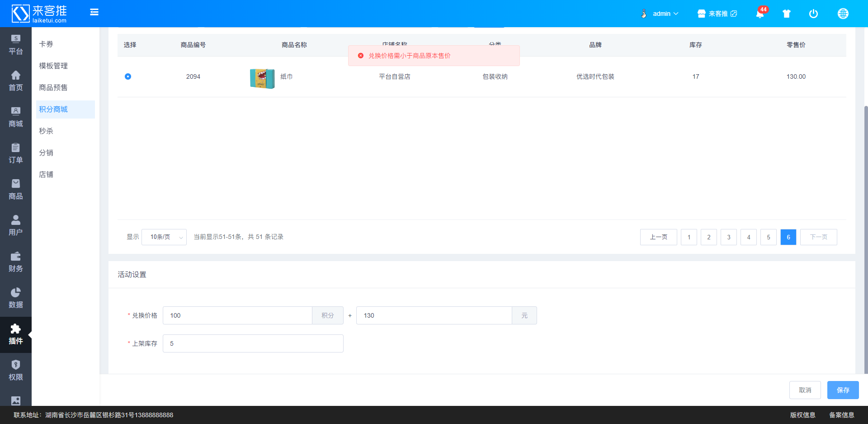Select radio button for product 2094

tap(128, 76)
